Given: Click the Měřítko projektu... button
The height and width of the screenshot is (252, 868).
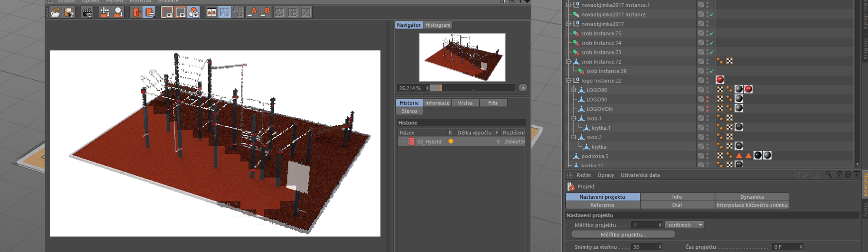Looking at the screenshot, I should (x=623, y=235).
